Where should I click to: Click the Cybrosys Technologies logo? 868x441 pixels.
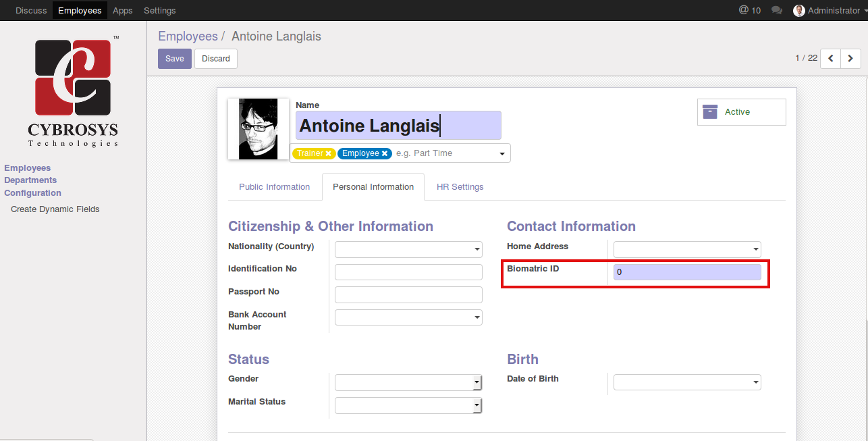pyautogui.click(x=73, y=91)
